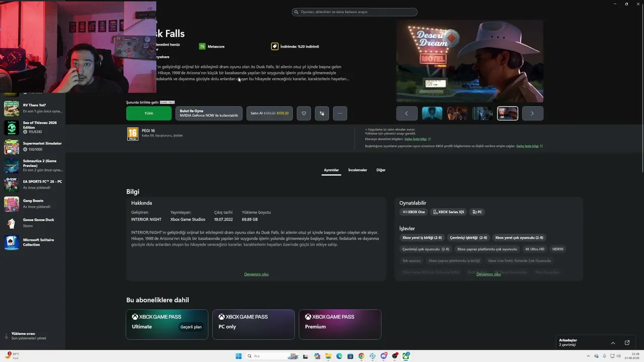Click Bulut ile Oyna cloud play button
The height and width of the screenshot is (362, 644).
[209, 113]
